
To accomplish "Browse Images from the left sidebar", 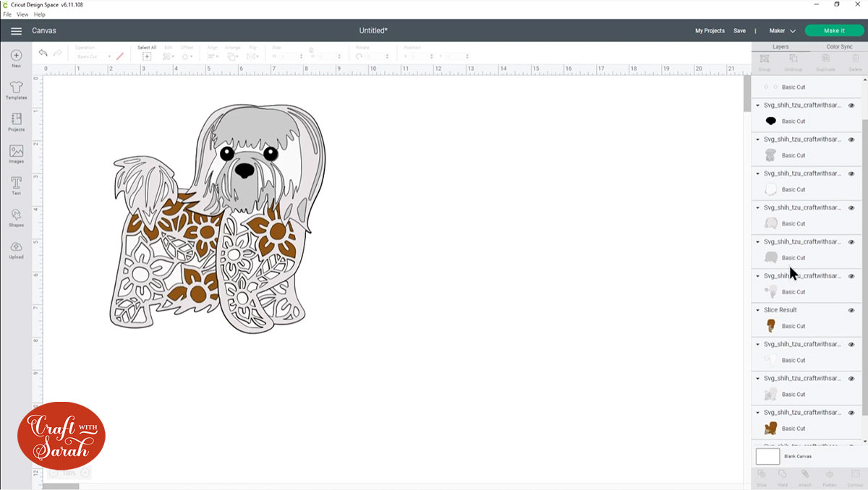I will (x=15, y=152).
